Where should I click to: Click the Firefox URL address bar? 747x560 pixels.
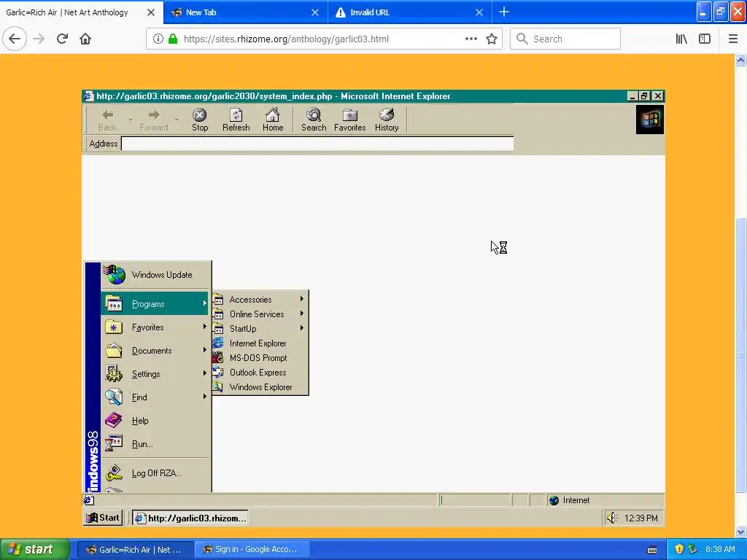coord(324,39)
